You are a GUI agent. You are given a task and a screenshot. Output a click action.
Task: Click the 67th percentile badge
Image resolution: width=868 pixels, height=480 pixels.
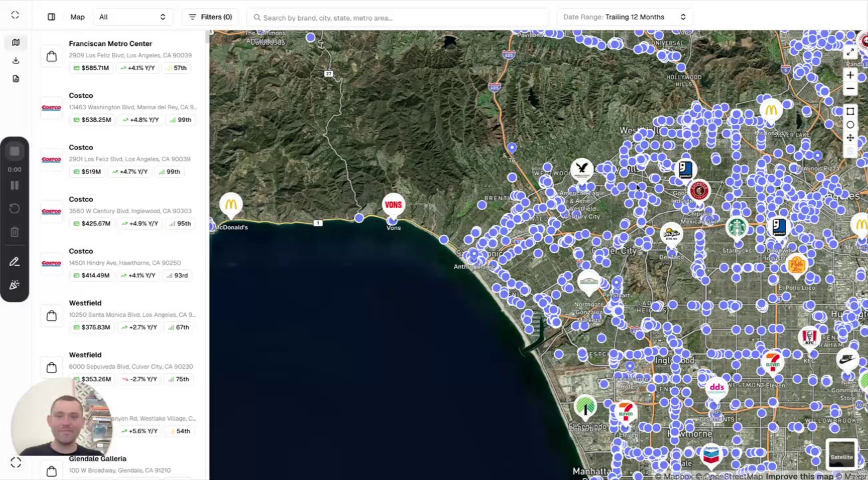[179, 327]
